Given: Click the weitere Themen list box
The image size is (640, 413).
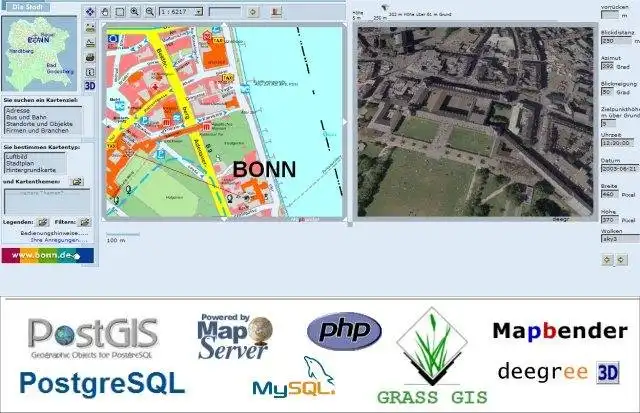Looking at the screenshot, I should tap(47, 201).
